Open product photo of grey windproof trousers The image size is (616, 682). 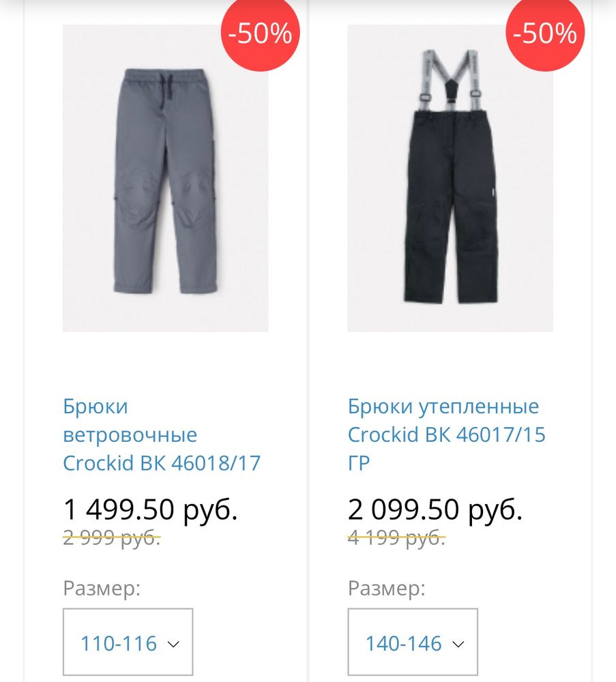click(164, 184)
